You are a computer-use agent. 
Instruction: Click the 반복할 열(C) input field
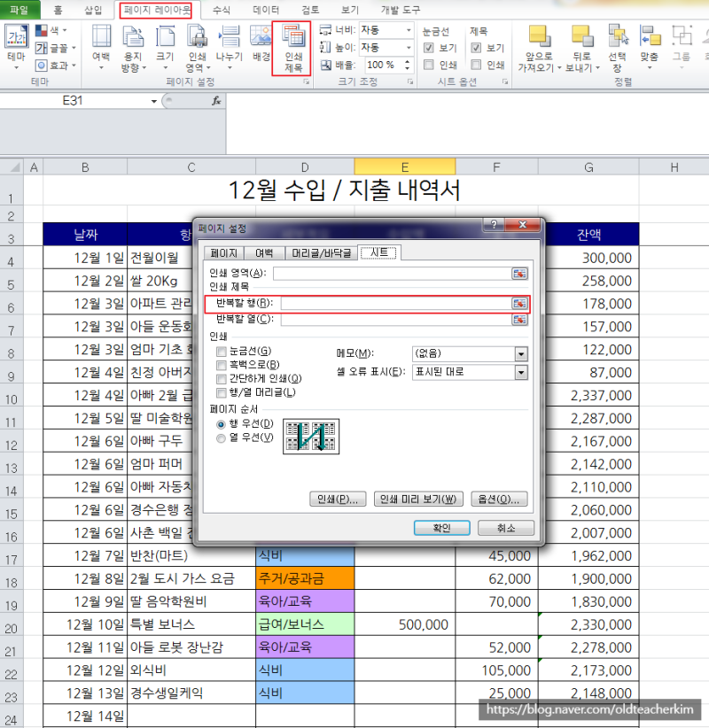(396, 320)
